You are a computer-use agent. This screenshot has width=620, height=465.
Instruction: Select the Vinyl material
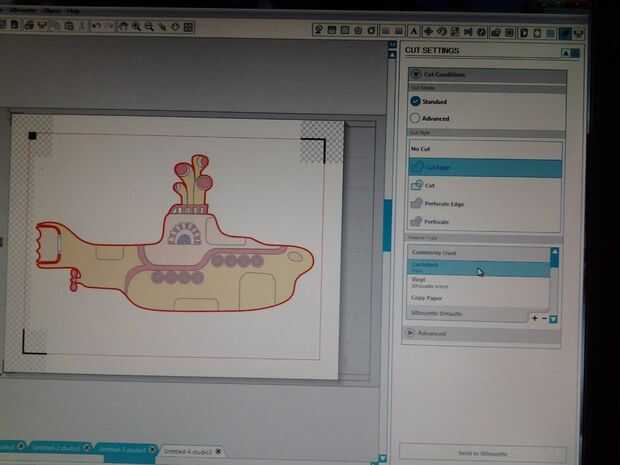point(478,282)
